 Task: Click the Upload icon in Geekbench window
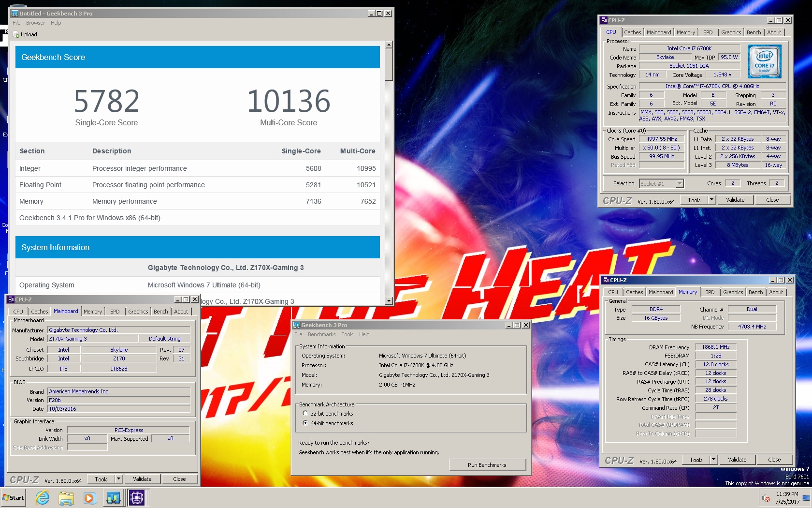click(x=16, y=34)
